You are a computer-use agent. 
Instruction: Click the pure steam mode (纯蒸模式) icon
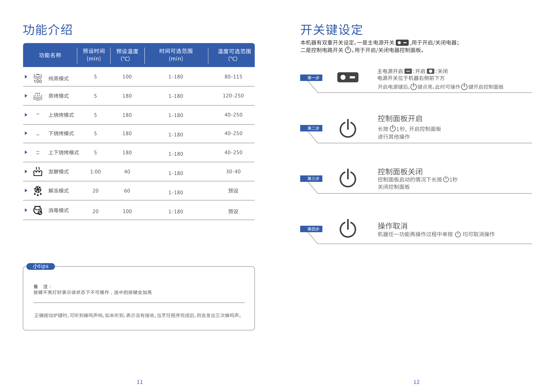[38, 78]
